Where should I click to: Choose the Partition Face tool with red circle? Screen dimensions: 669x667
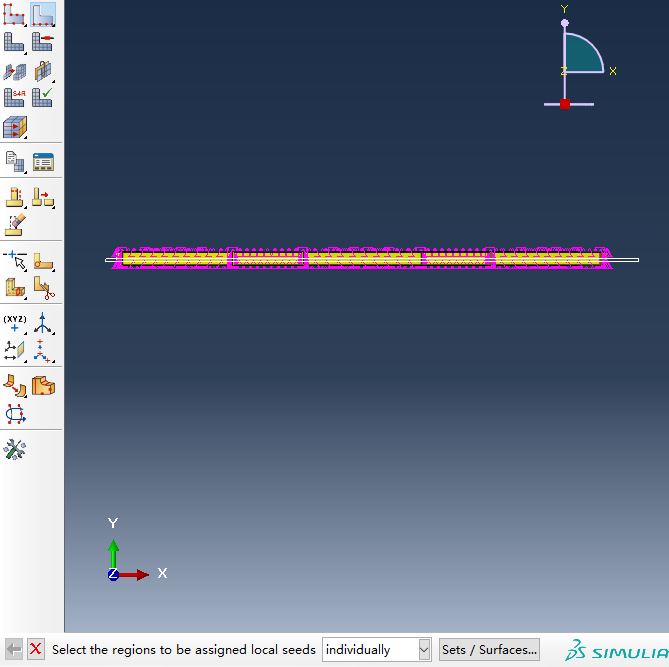pyautogui.click(x=43, y=261)
